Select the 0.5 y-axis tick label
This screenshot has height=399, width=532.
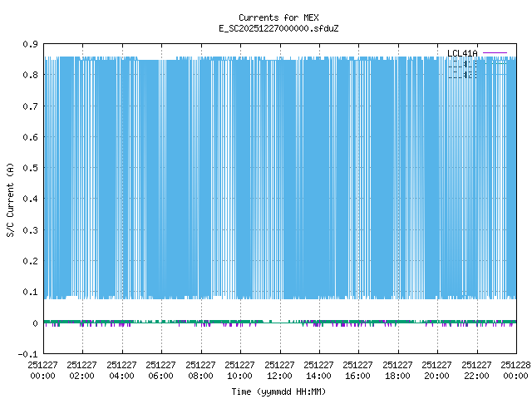(28, 168)
